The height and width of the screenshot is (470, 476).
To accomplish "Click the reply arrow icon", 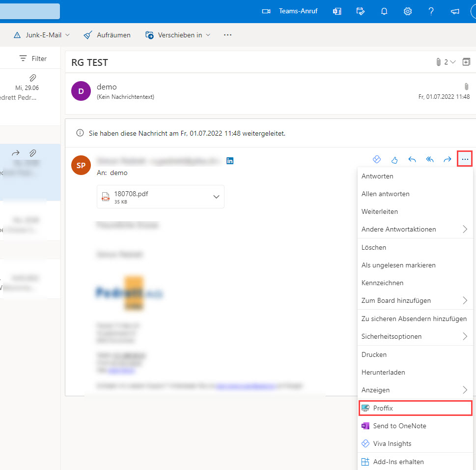I will pyautogui.click(x=412, y=159).
